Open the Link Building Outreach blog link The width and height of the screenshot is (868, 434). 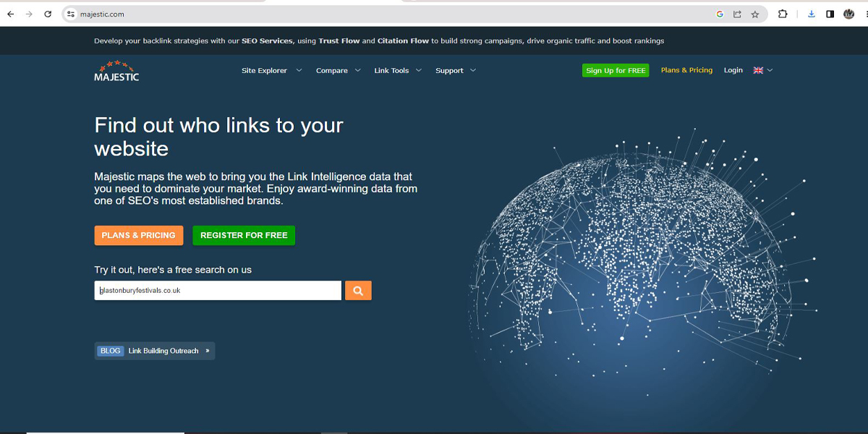[x=163, y=351]
